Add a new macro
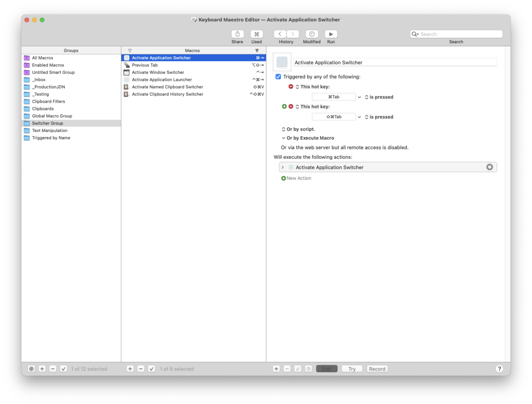The width and height of the screenshot is (532, 404). (x=130, y=369)
